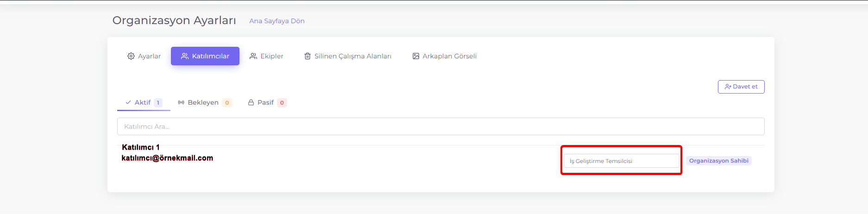Click the Organizasyon Sahibi badge
This screenshot has height=214, width=868.
click(719, 161)
